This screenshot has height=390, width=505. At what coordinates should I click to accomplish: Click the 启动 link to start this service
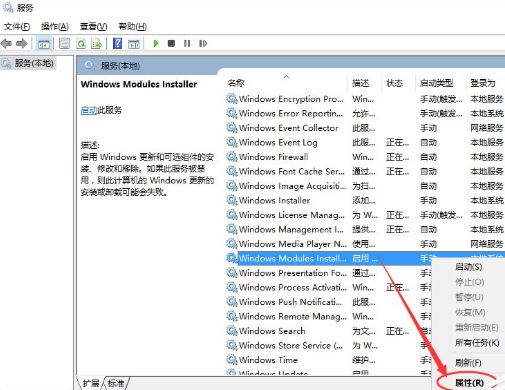[x=89, y=110]
